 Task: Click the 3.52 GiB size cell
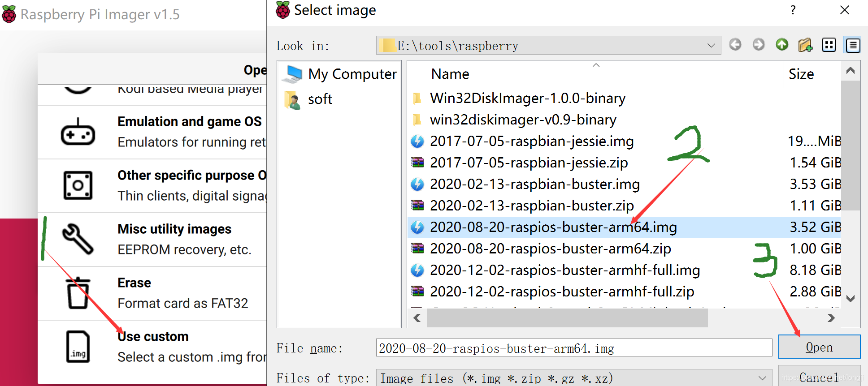click(x=815, y=227)
